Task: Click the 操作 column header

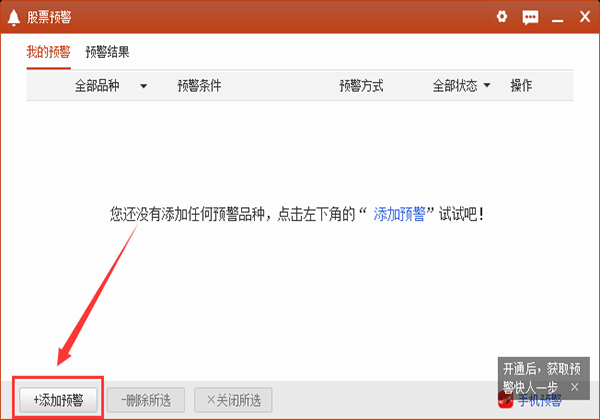Action: click(x=521, y=85)
